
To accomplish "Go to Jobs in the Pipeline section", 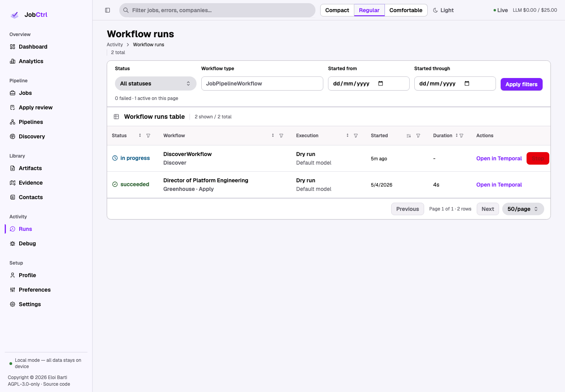I will [x=46, y=93].
